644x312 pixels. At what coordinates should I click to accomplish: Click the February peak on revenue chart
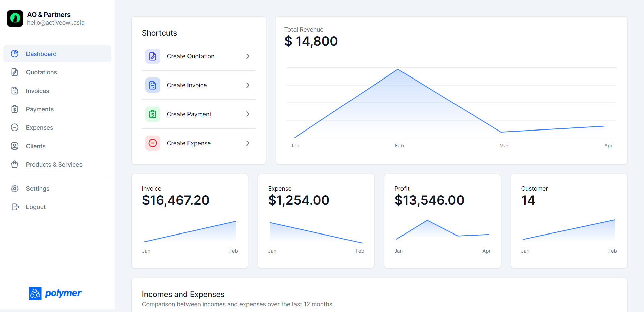point(398,69)
